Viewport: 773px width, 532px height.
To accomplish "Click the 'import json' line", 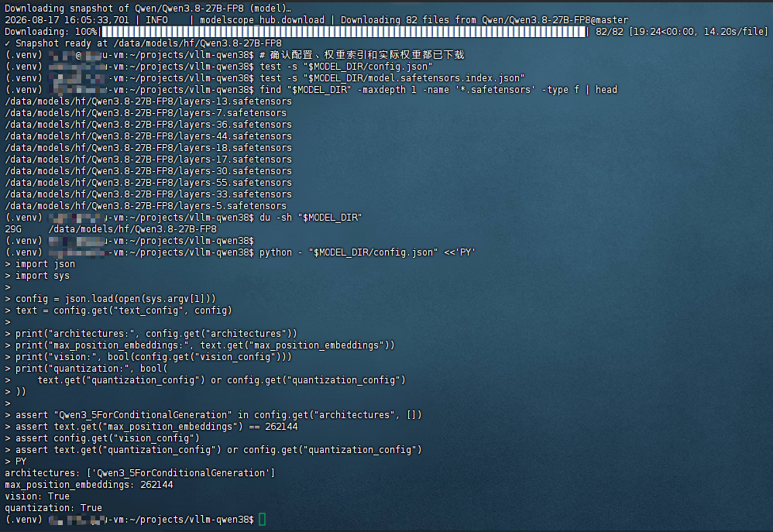I will pos(46,264).
